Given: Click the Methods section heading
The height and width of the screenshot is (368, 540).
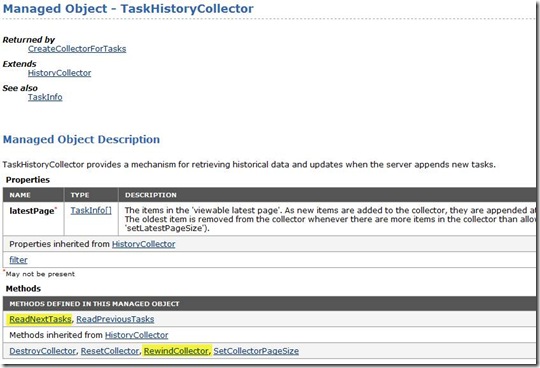Looking at the screenshot, I should (x=23, y=288).
